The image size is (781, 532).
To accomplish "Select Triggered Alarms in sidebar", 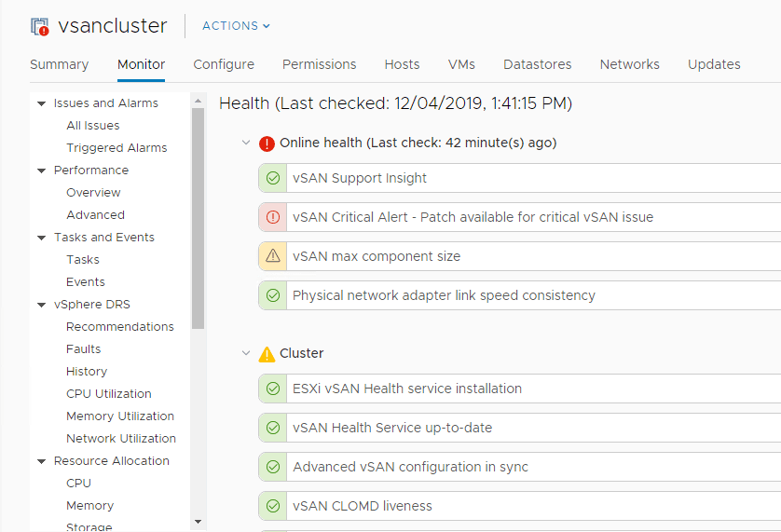I will (116, 148).
